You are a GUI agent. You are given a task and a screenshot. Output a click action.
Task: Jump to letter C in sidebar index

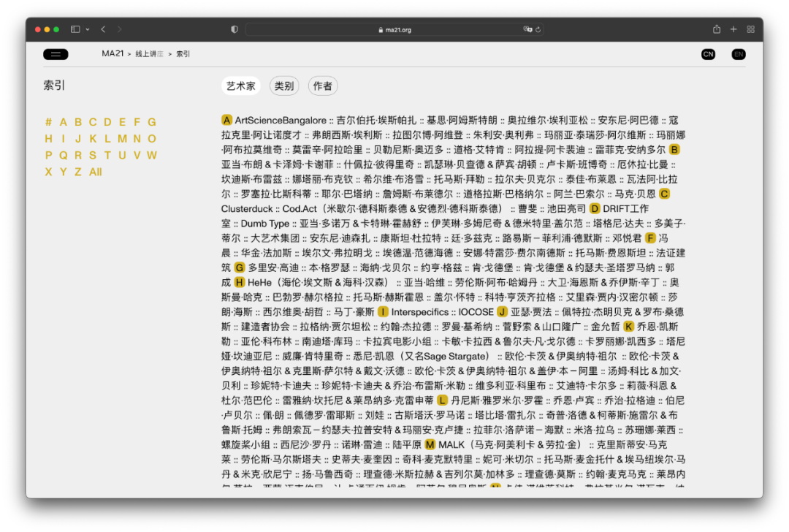pos(93,122)
